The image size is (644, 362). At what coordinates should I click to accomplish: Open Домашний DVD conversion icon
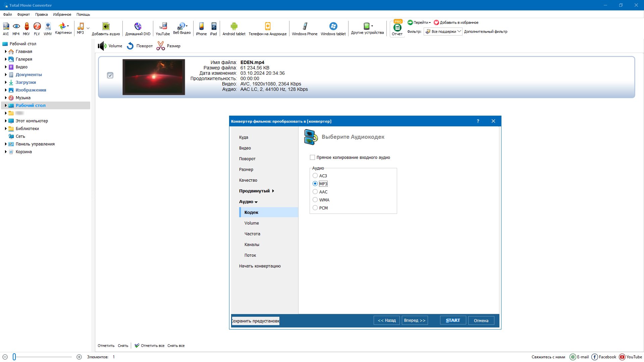click(x=138, y=28)
